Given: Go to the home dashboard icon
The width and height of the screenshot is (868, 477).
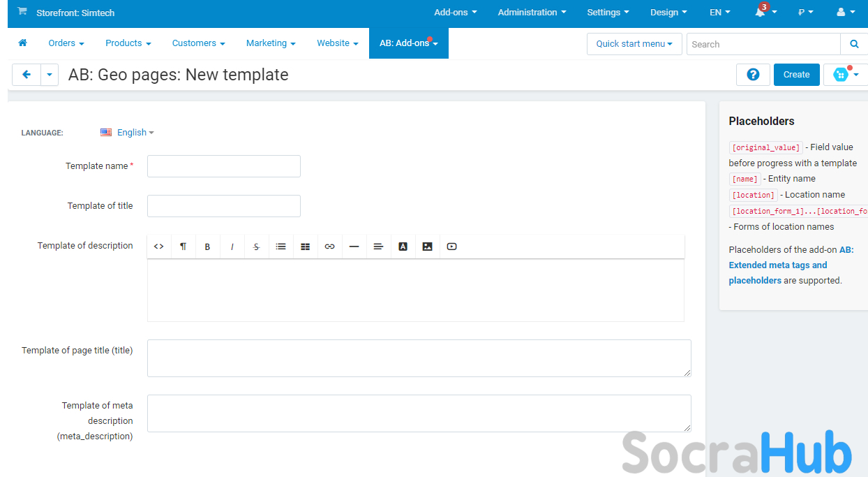Looking at the screenshot, I should coord(22,43).
